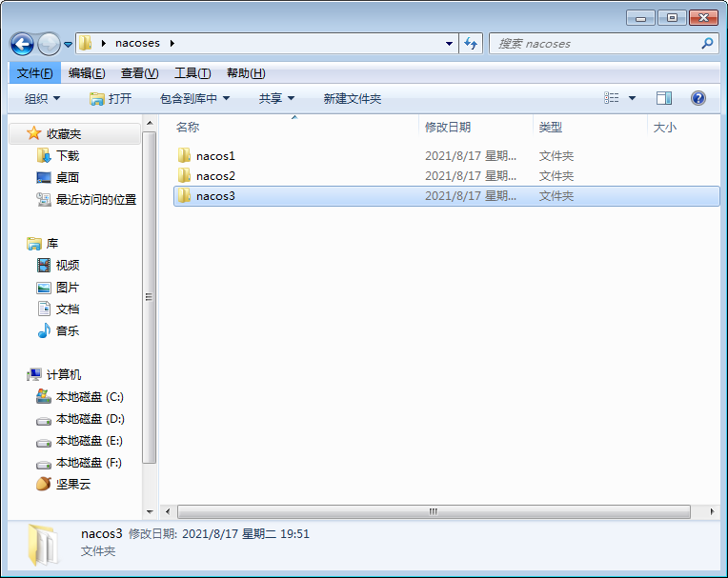Toggle the preview pane icon
This screenshot has width=728, height=578.
(x=664, y=98)
